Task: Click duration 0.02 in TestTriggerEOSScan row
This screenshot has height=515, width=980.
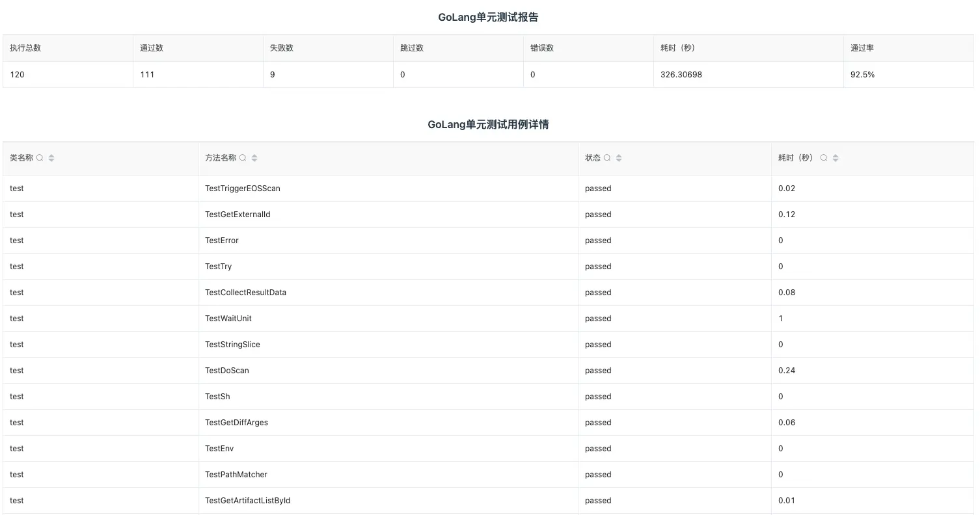Action: (x=787, y=189)
